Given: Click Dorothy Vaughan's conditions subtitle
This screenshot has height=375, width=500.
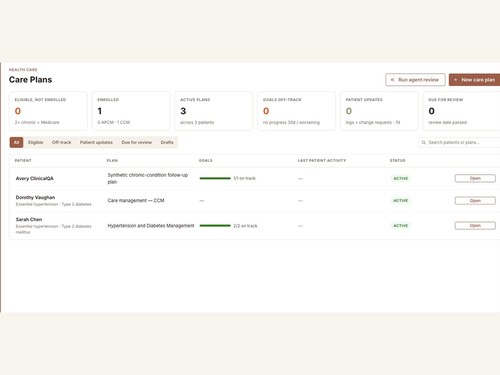Looking at the screenshot, I should coord(54,204).
